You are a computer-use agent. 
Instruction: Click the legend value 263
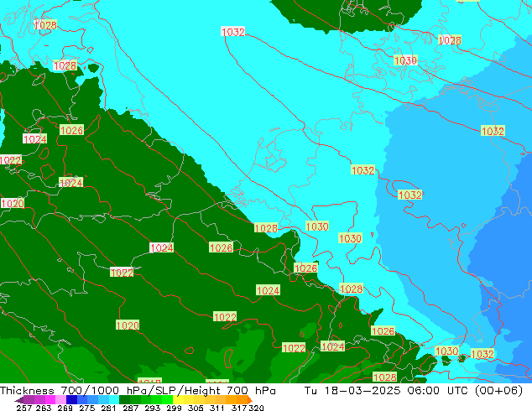(x=44, y=408)
